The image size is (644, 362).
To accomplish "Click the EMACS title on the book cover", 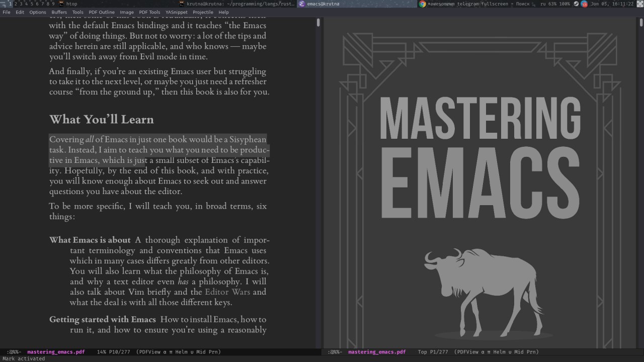I will [x=480, y=182].
